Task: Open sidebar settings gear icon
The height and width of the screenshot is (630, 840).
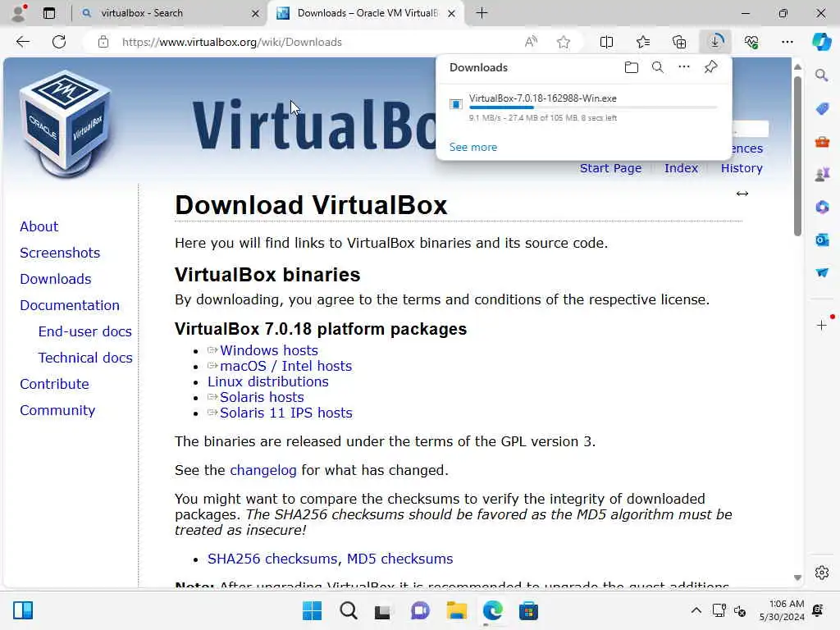Action: (x=822, y=573)
